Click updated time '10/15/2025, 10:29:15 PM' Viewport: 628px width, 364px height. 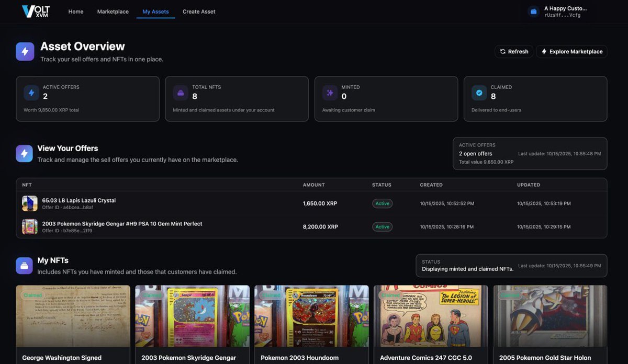click(x=544, y=226)
